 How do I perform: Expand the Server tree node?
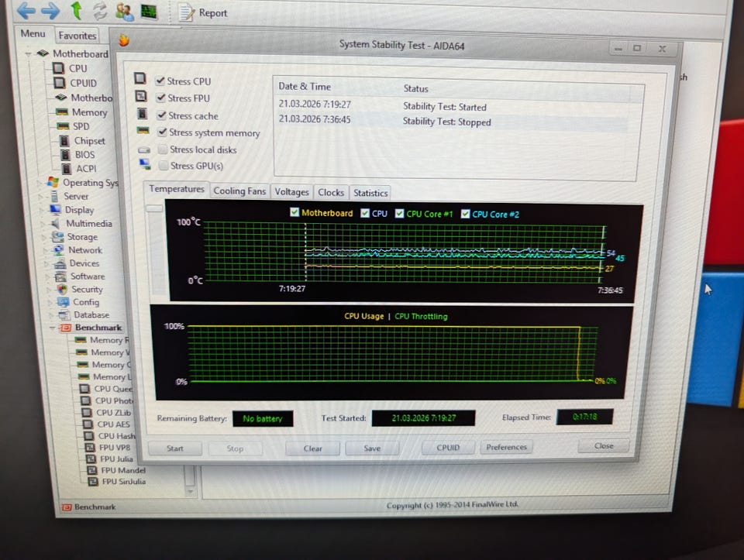(41, 196)
